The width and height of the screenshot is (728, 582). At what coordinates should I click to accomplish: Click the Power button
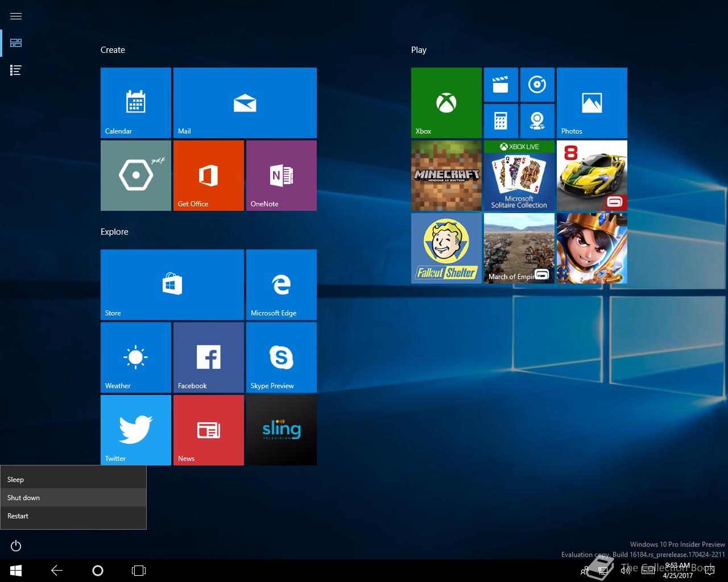[16, 546]
